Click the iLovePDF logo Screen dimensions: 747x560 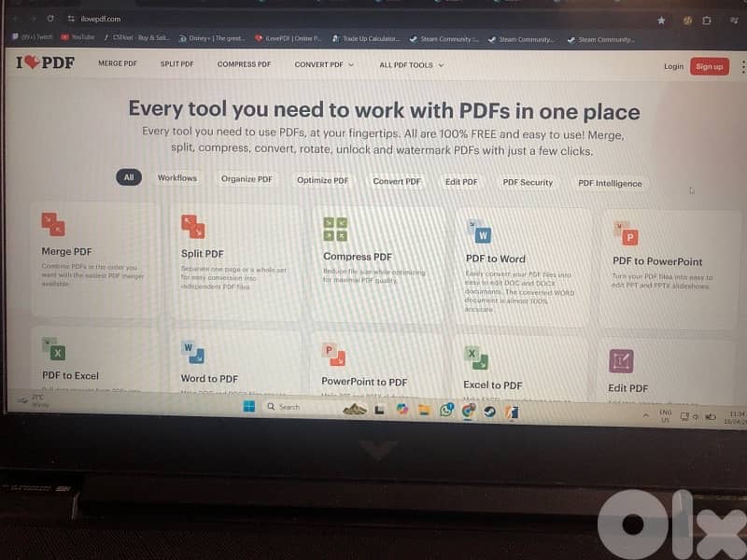click(45, 63)
